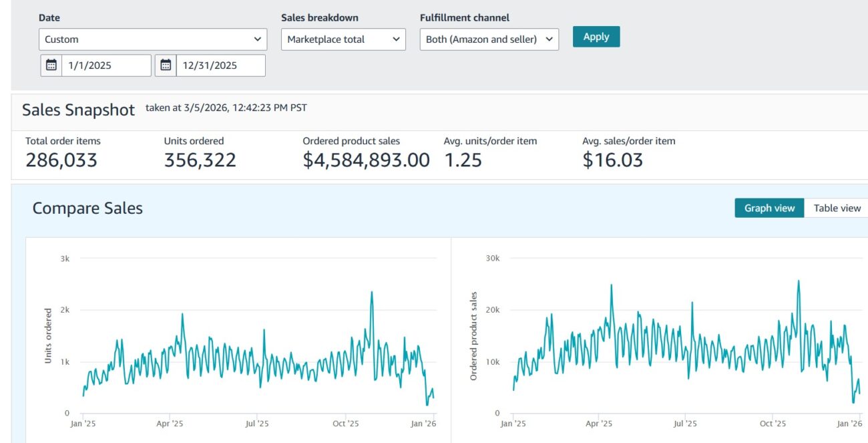Click the Jul '25 label under Units ordered chart
Screen dimensions: 868x443
tap(257, 424)
